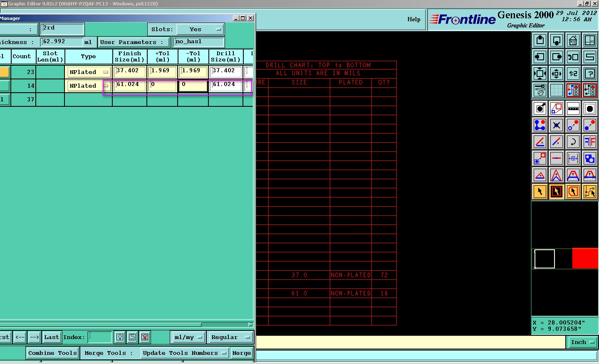This screenshot has width=599, height=364.
Task: Click the +Tol 0 field in count 14 row
Action: [x=163, y=86]
